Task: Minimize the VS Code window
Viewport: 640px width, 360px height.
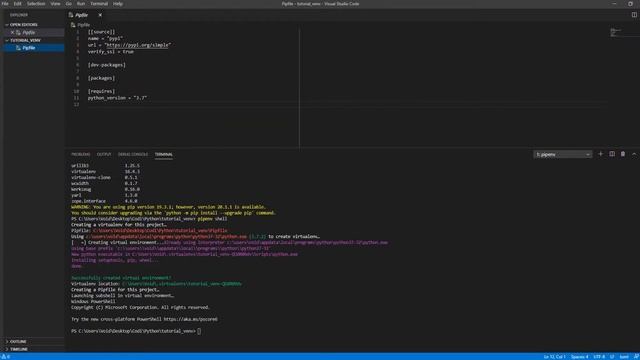Action: (x=614, y=4)
